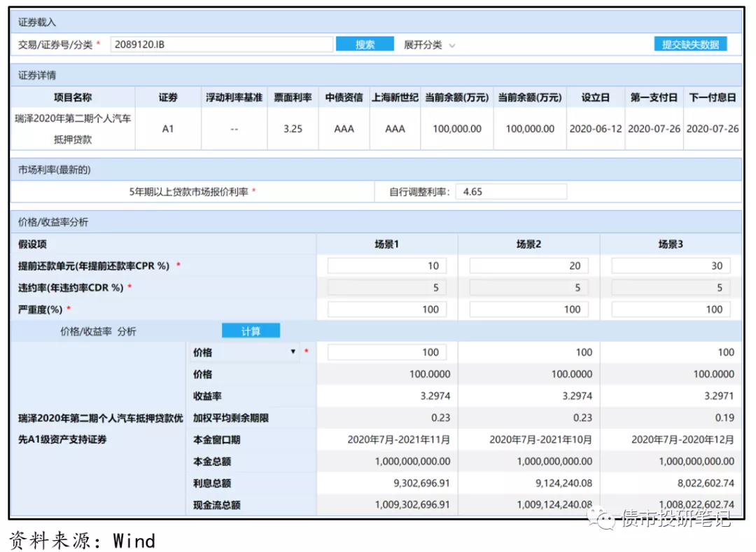Click the 场景3 CDR field
This screenshot has height=552, width=756.
tap(671, 288)
